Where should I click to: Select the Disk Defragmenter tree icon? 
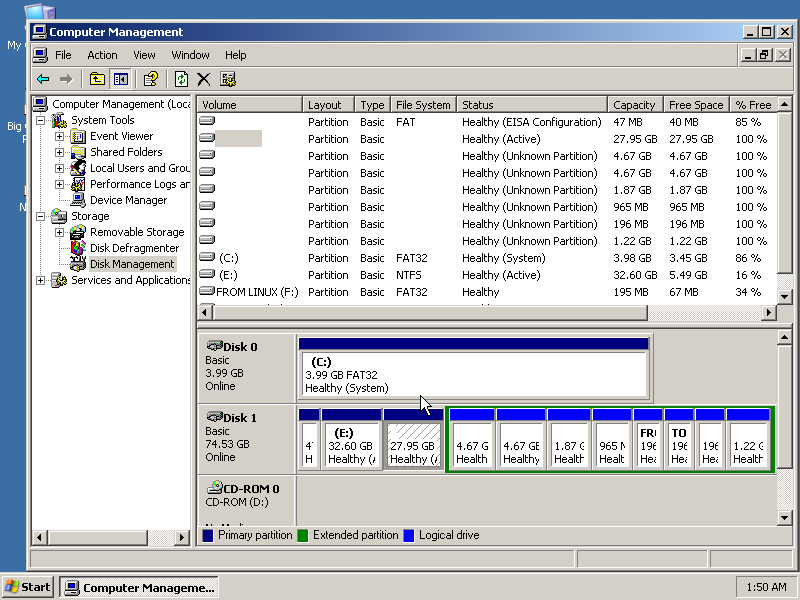pyautogui.click(x=78, y=248)
